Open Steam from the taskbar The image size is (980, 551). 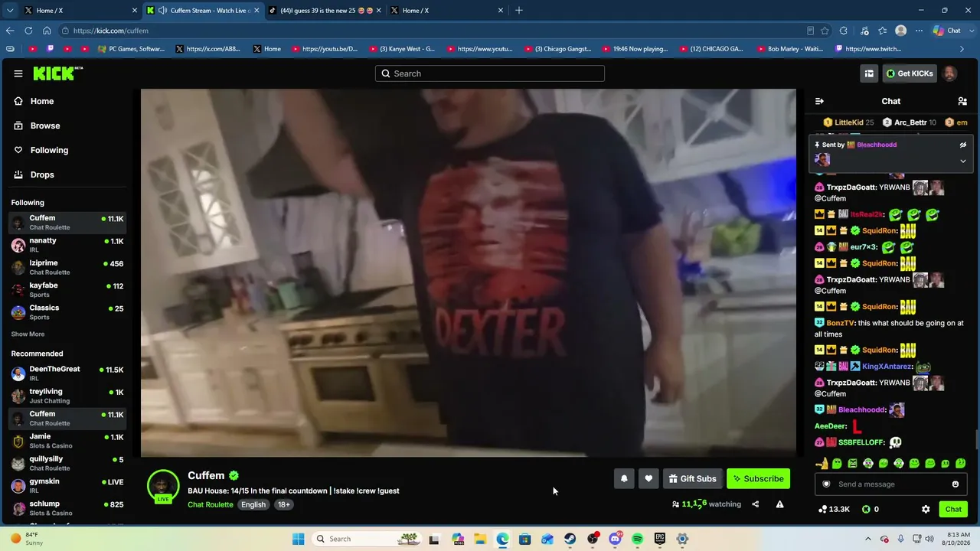(x=570, y=539)
